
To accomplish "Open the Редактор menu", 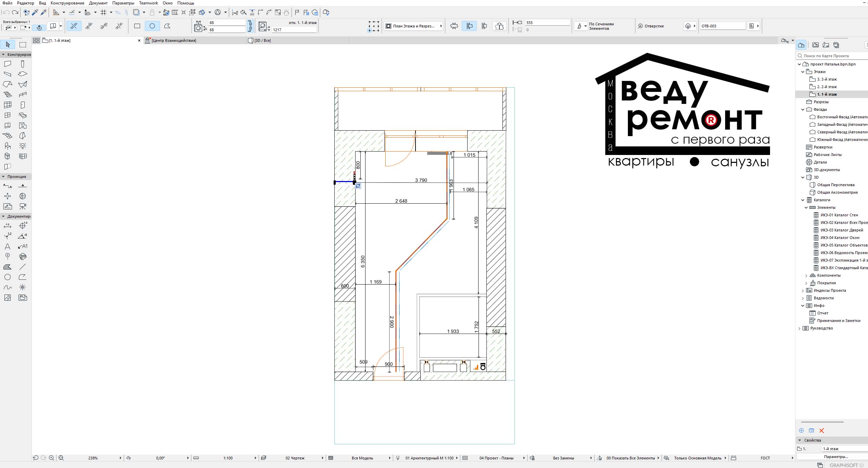I will point(26,3).
